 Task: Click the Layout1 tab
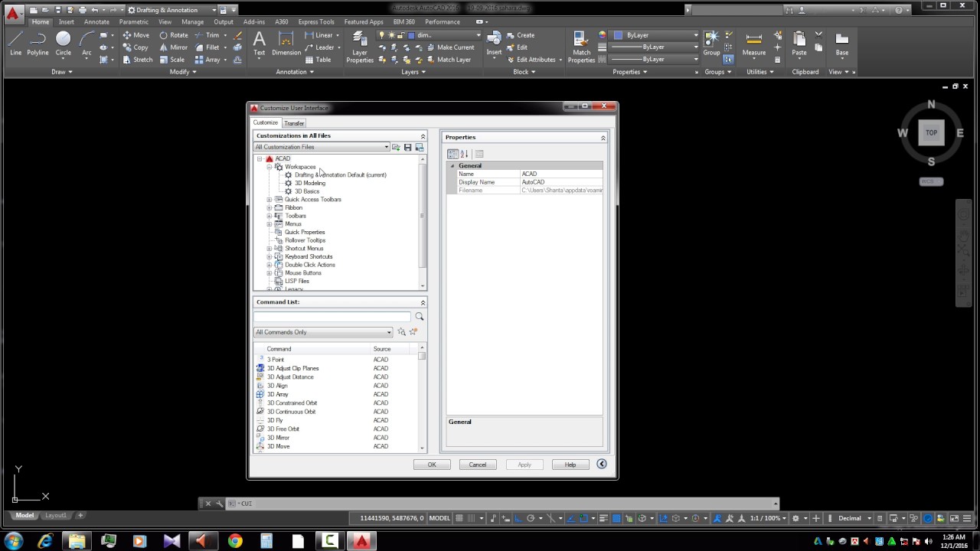tap(55, 516)
